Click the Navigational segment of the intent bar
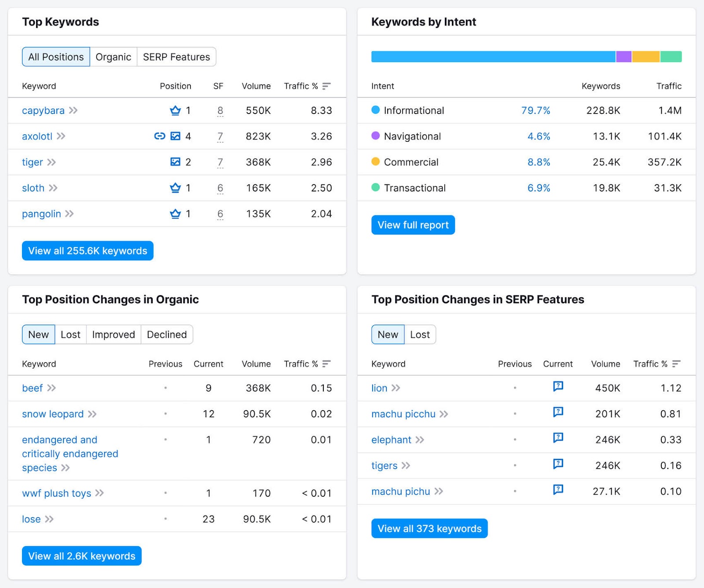Screen dimensions: 704x588 click(623, 57)
